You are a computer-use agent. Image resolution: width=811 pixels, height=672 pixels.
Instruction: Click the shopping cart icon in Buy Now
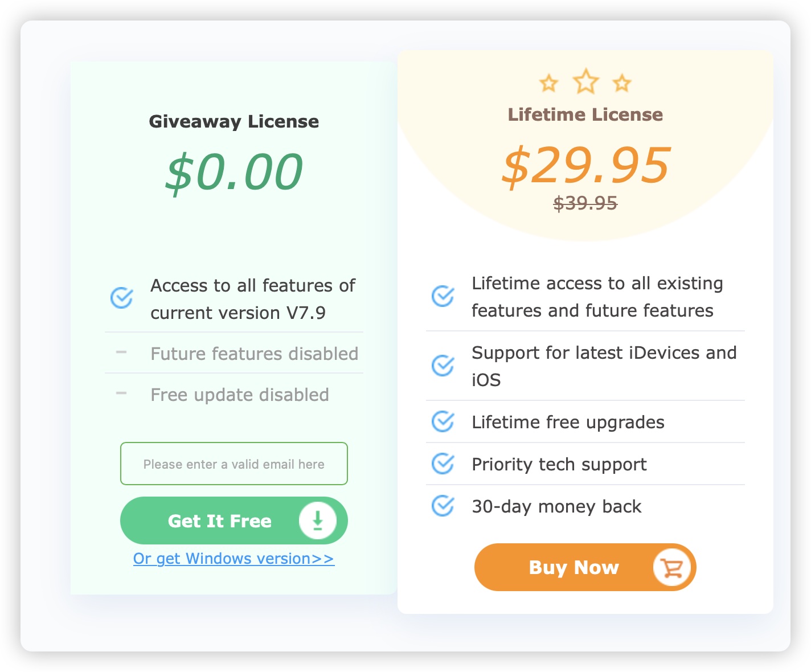pos(672,567)
